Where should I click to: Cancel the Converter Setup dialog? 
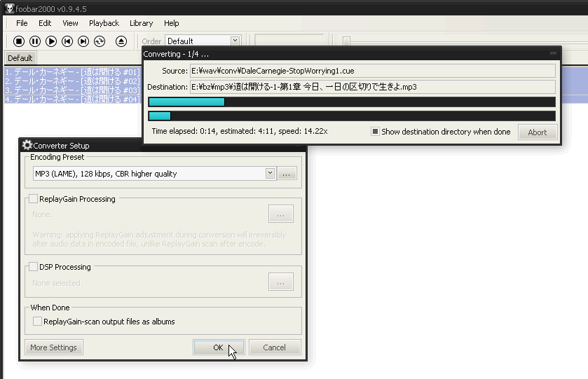pyautogui.click(x=275, y=347)
